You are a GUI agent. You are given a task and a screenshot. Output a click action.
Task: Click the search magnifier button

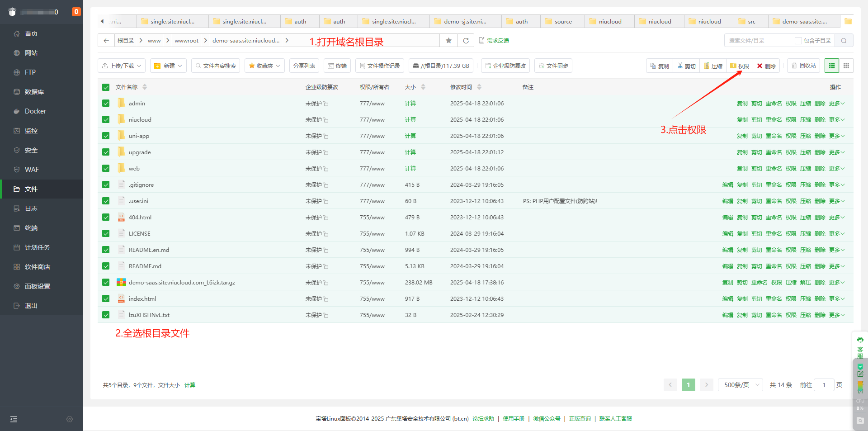click(x=844, y=41)
